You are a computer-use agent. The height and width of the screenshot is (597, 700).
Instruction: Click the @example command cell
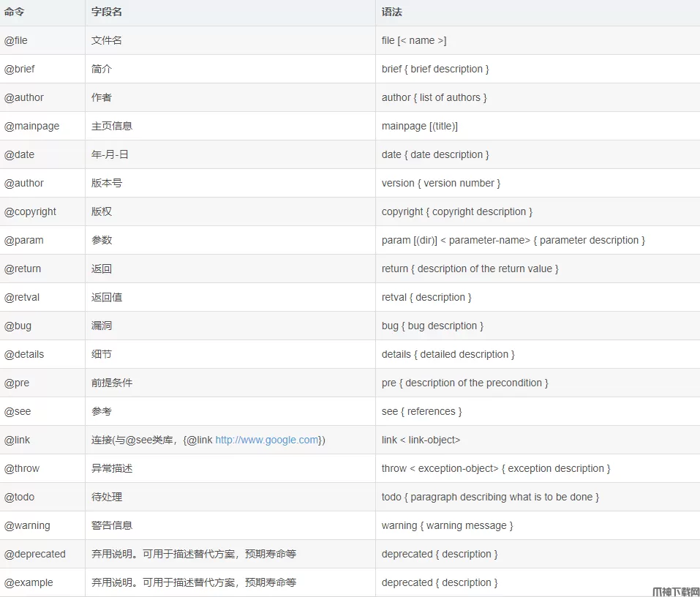point(29,582)
